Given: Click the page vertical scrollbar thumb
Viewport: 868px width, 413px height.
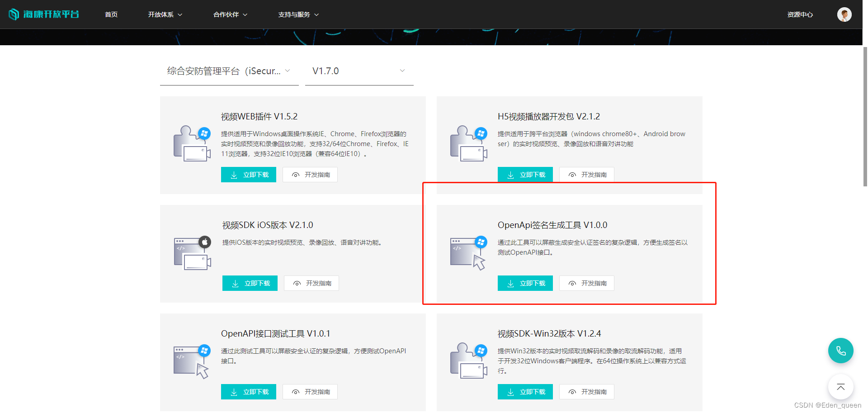Looking at the screenshot, I should pos(865,117).
